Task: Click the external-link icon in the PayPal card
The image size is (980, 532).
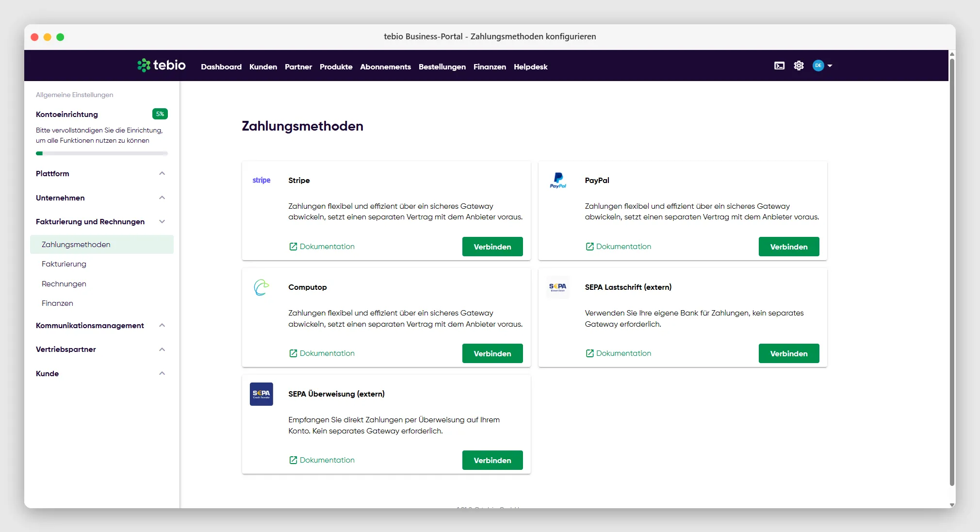Action: pos(589,247)
